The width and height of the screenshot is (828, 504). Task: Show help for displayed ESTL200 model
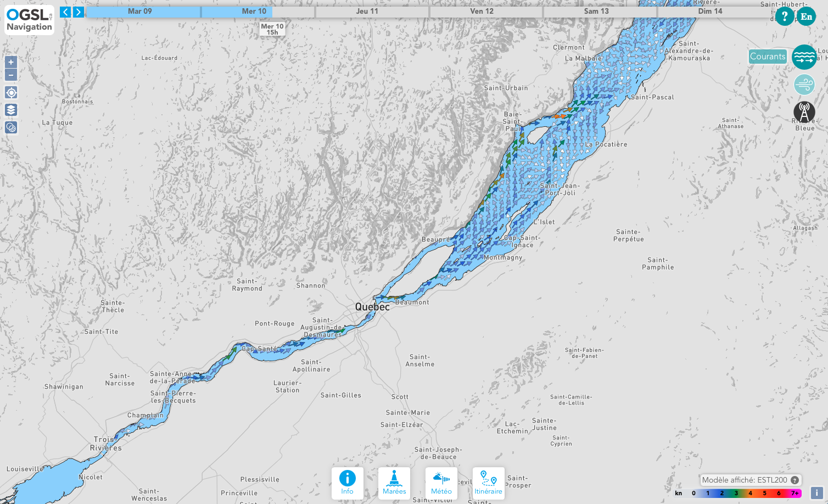795,480
